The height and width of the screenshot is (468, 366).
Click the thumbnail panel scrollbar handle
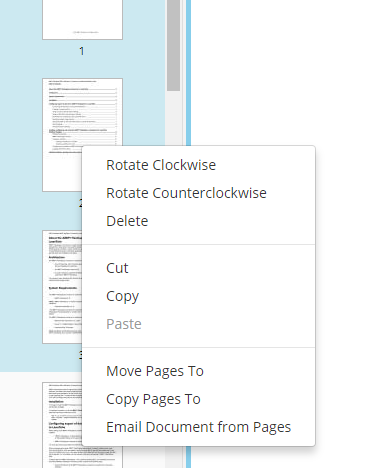(173, 45)
